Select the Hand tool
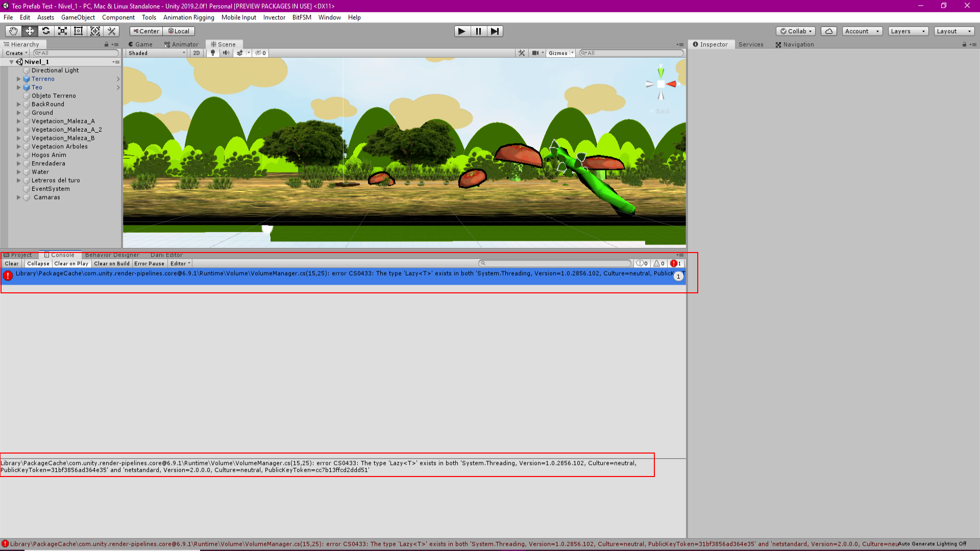This screenshot has height=551, width=980. (x=13, y=31)
